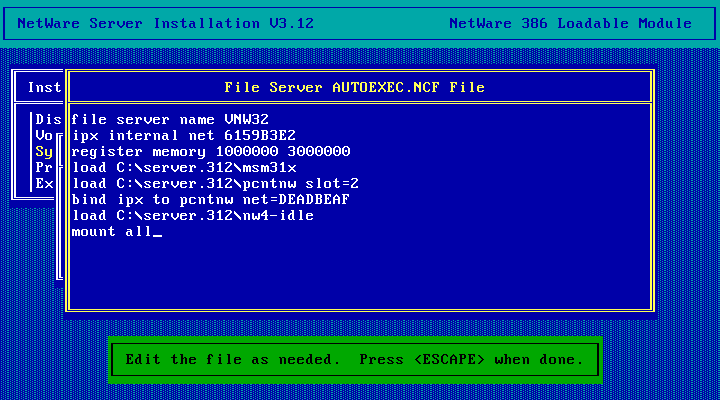720x400 pixels.
Task: Select the 'Pr' menu entry behind the editor
Action: (44, 168)
